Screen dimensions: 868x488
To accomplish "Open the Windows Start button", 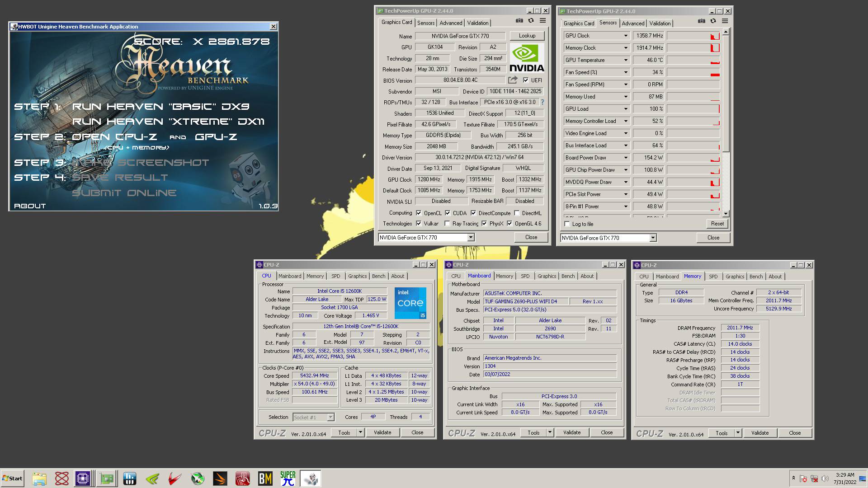I will click(12, 479).
